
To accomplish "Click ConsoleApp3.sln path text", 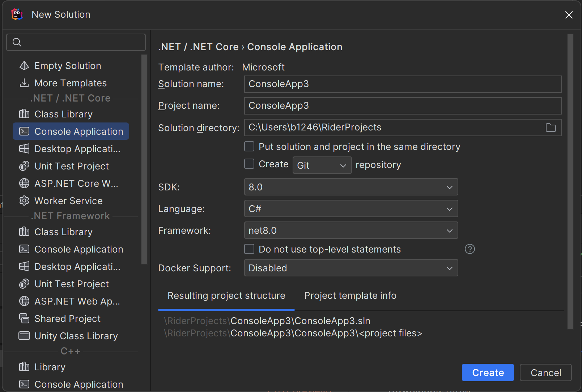I will point(267,321).
